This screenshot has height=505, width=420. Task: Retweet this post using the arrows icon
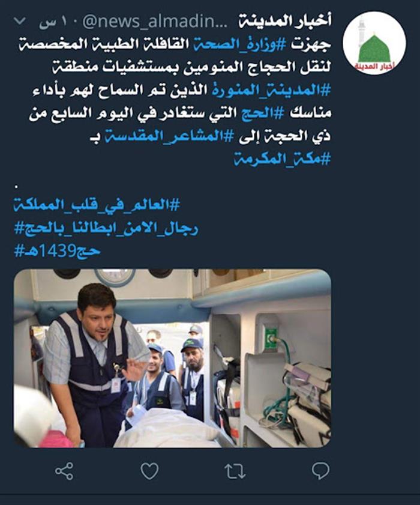click(235, 471)
